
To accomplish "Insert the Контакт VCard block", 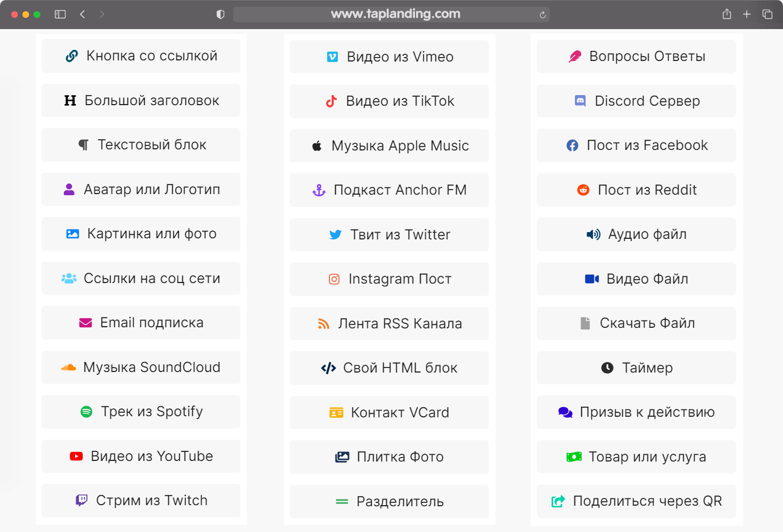I will (389, 413).
